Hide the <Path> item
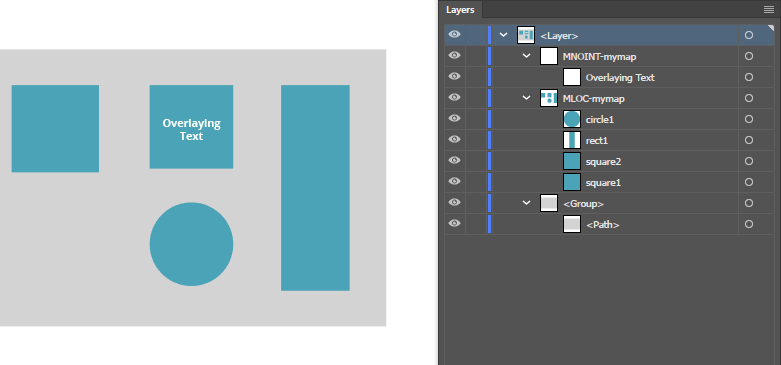Image resolution: width=781 pixels, height=365 pixels. point(454,224)
